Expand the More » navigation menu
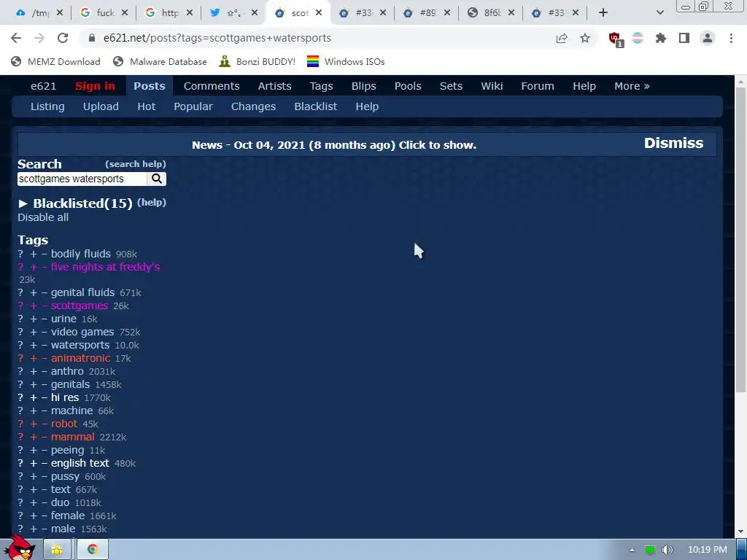This screenshot has height=560, width=747. 632,86
